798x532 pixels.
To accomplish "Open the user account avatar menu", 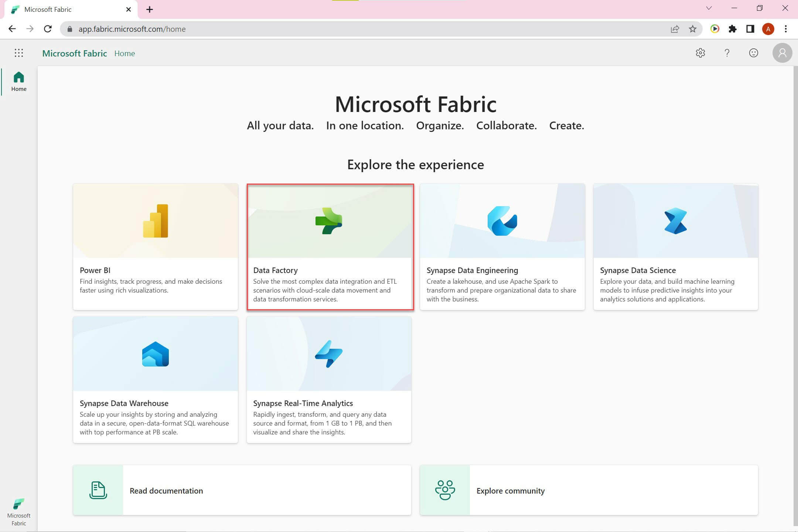I will coord(782,53).
